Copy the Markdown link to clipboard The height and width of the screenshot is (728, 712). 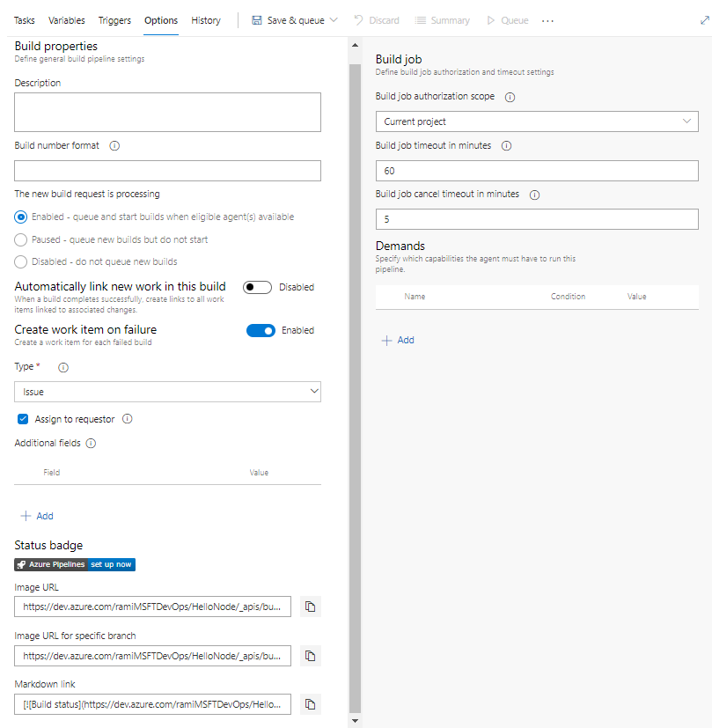pos(310,704)
